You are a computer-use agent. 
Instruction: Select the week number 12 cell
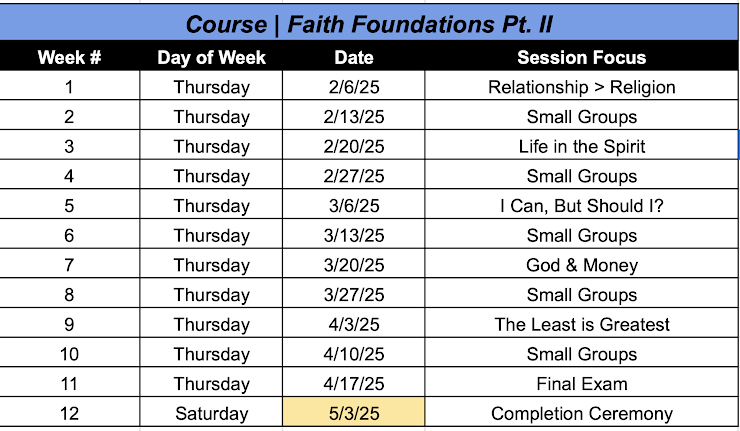(69, 414)
